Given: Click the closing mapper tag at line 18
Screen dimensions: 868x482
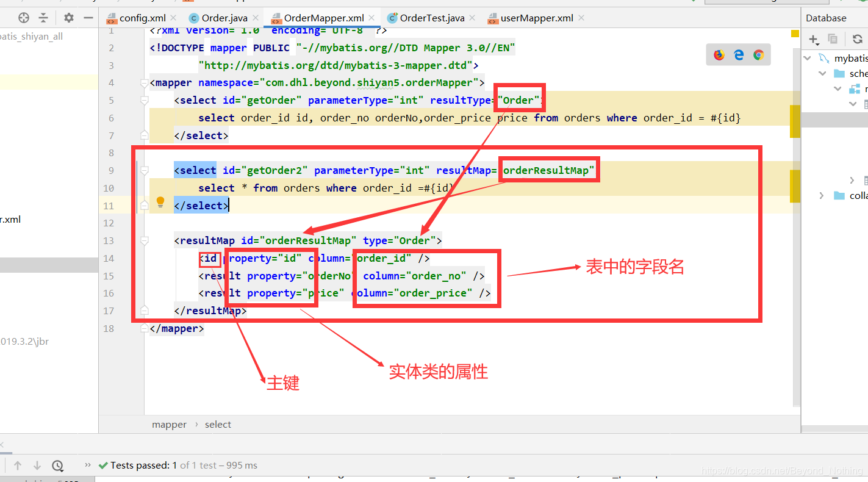Looking at the screenshot, I should pos(177,328).
